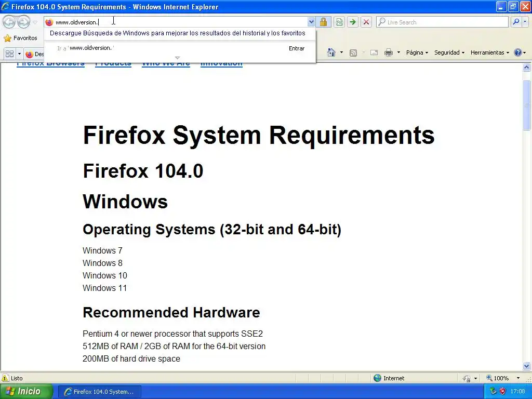Click the '200MB of hard drive space' line
The image size is (532, 399).
131,358
